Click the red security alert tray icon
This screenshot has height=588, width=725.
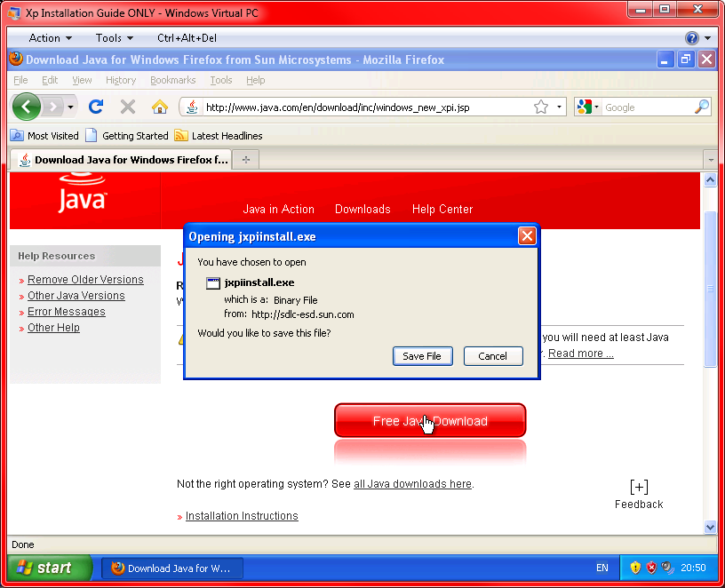[x=651, y=568]
